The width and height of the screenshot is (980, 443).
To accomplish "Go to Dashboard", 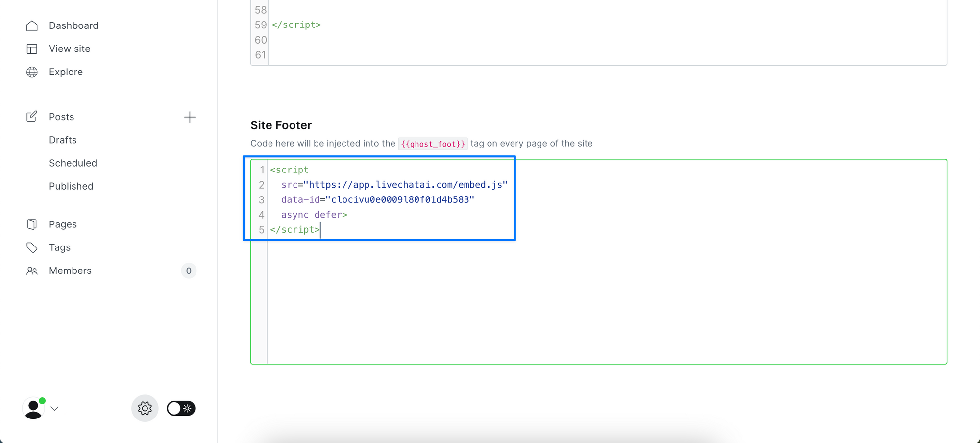I will [x=73, y=25].
